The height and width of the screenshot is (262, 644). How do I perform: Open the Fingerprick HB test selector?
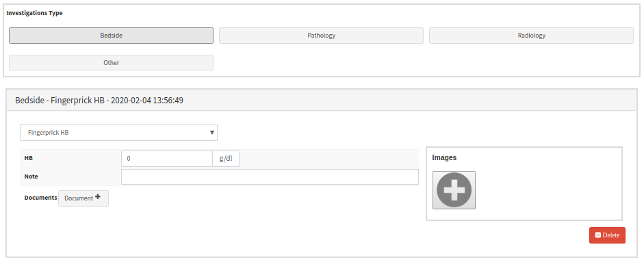coord(118,133)
